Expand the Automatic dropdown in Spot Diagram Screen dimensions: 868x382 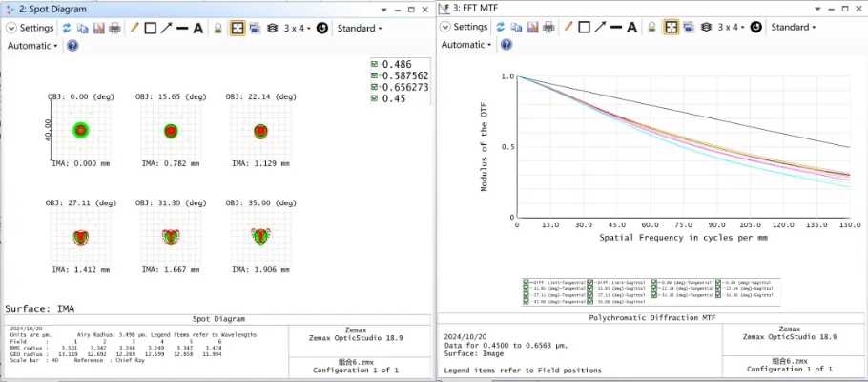pyautogui.click(x=33, y=45)
